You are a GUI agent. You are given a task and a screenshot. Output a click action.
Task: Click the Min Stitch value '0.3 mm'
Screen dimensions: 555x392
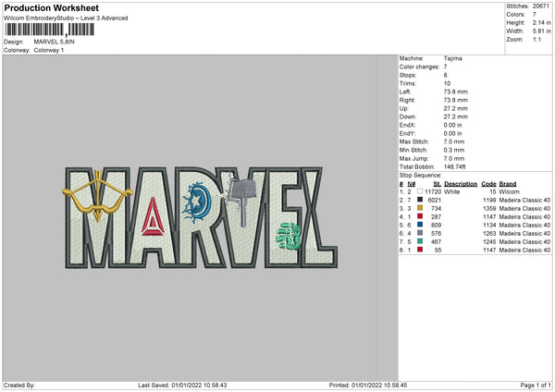pos(454,150)
